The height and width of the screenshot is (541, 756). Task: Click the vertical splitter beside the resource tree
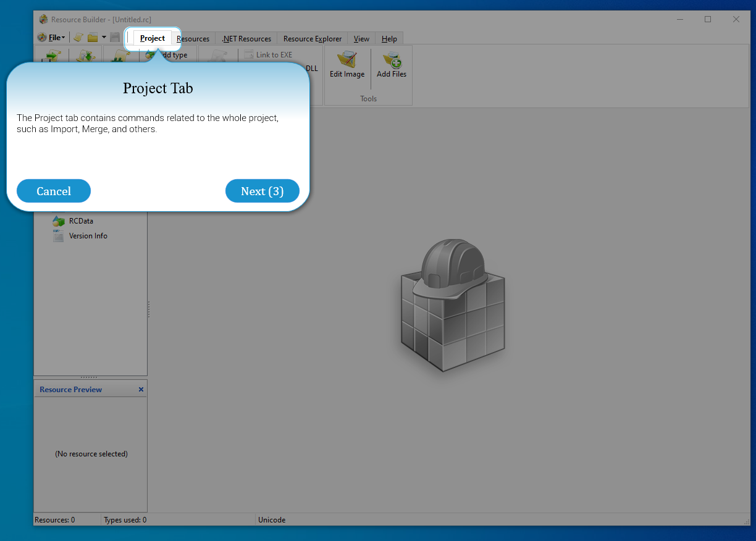(x=149, y=309)
